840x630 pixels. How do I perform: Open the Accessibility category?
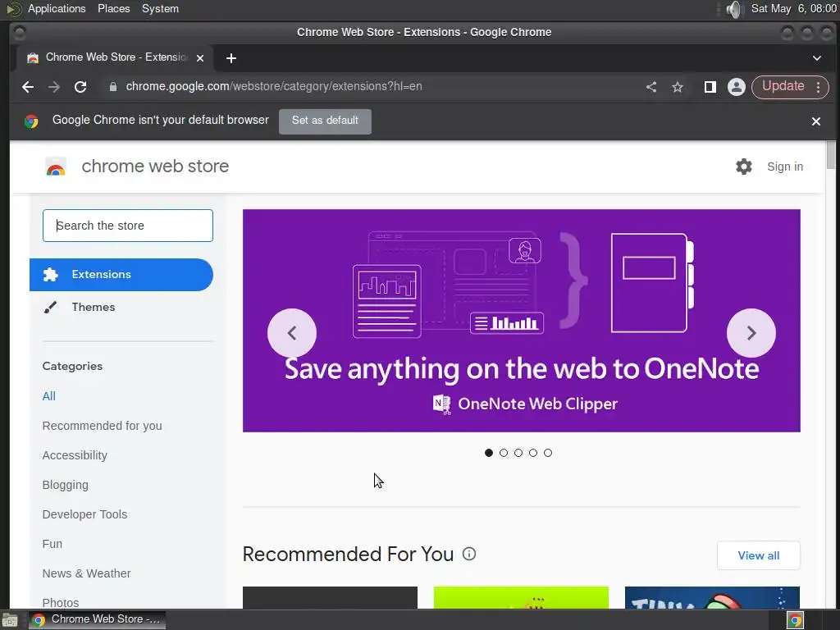75,455
